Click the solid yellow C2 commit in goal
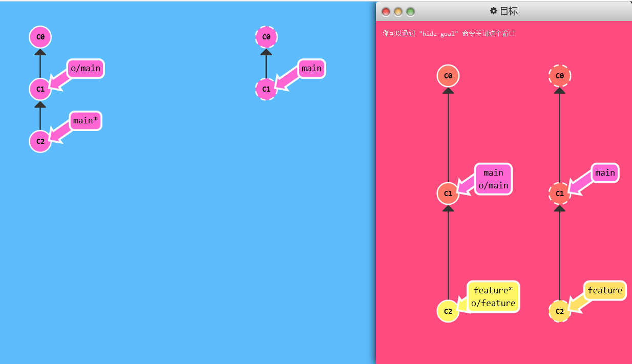Viewport: 632px width, 364px height. click(x=448, y=311)
